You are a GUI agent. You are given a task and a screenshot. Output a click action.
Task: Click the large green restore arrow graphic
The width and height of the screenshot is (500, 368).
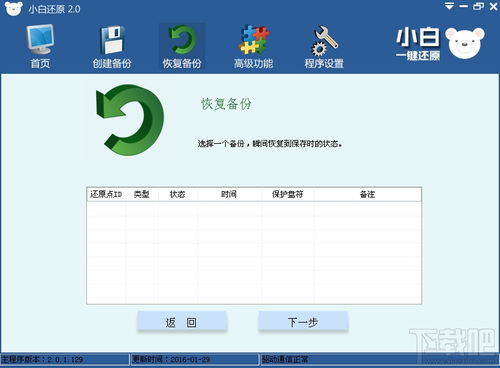(130, 120)
